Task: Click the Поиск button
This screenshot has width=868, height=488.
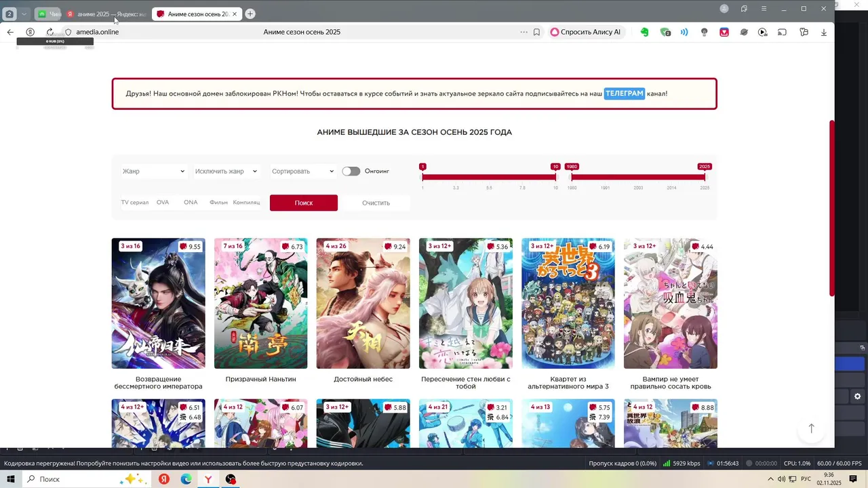Action: 303,203
